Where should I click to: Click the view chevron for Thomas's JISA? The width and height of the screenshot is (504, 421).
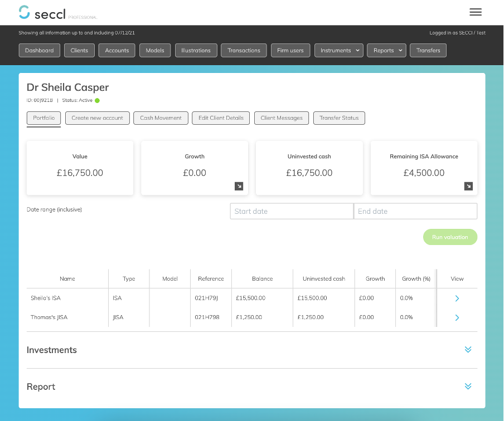coord(457,317)
